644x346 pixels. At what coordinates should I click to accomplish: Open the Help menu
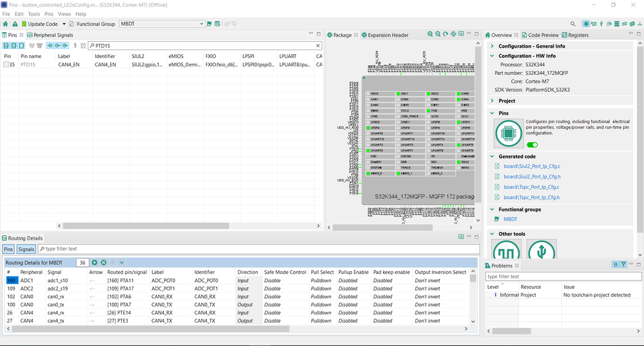point(81,14)
